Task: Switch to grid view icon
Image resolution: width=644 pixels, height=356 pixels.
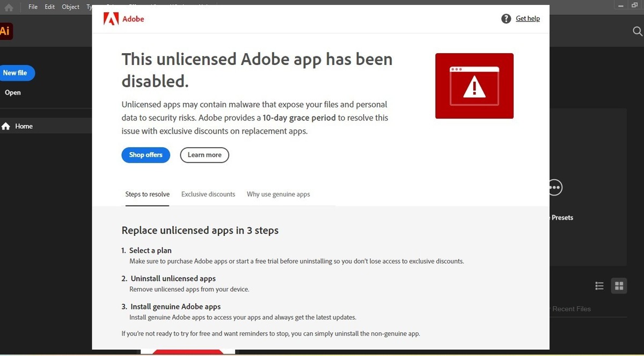Action: (x=619, y=286)
